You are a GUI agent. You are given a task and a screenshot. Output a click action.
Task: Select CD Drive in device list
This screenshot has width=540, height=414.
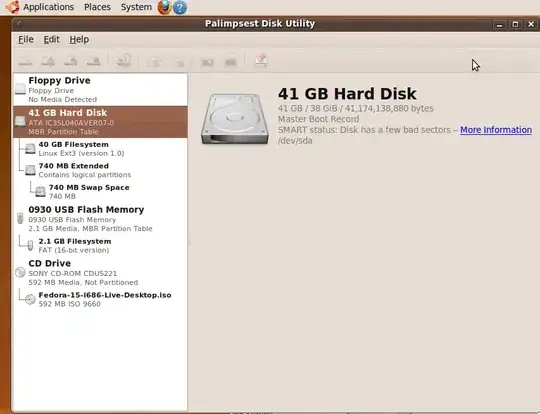pos(100,272)
